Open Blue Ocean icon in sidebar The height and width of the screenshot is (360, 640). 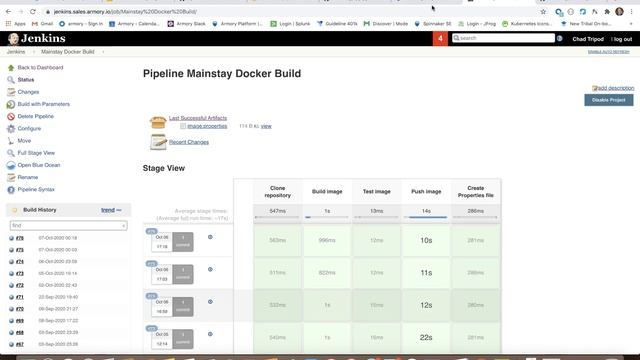point(11,165)
